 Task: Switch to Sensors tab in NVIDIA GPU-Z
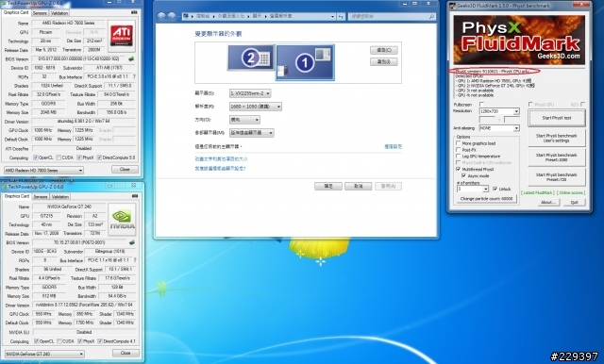pyautogui.click(x=41, y=196)
